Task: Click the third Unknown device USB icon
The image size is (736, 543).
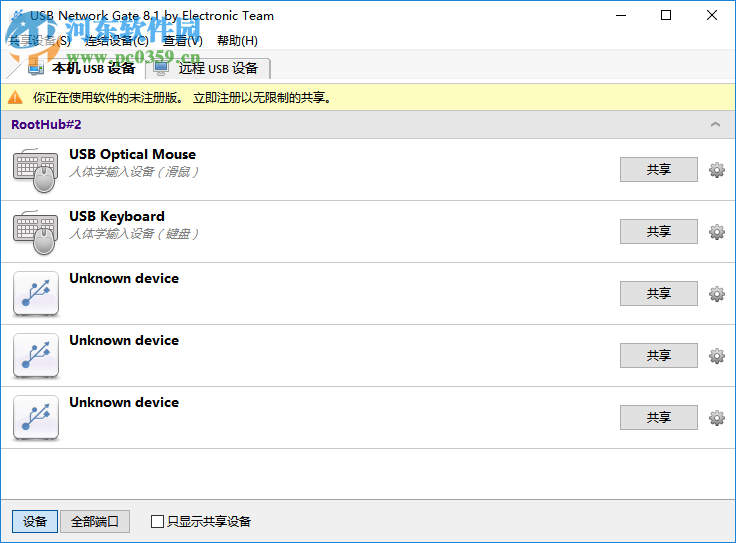Action: (36, 418)
